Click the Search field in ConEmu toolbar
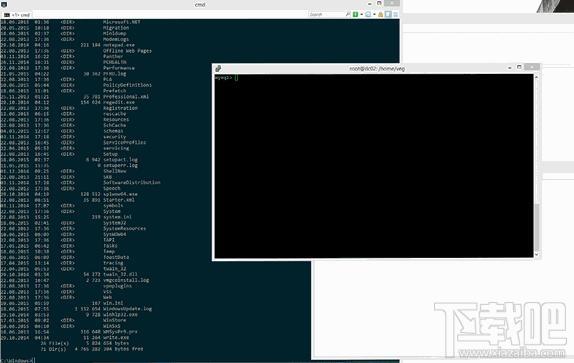 click(x=327, y=14)
